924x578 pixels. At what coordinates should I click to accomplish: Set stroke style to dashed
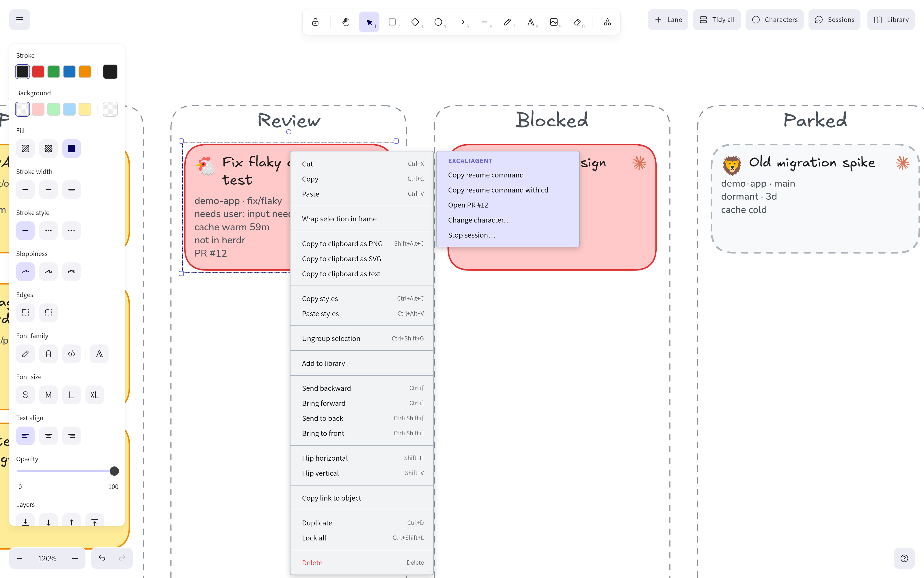(x=49, y=231)
